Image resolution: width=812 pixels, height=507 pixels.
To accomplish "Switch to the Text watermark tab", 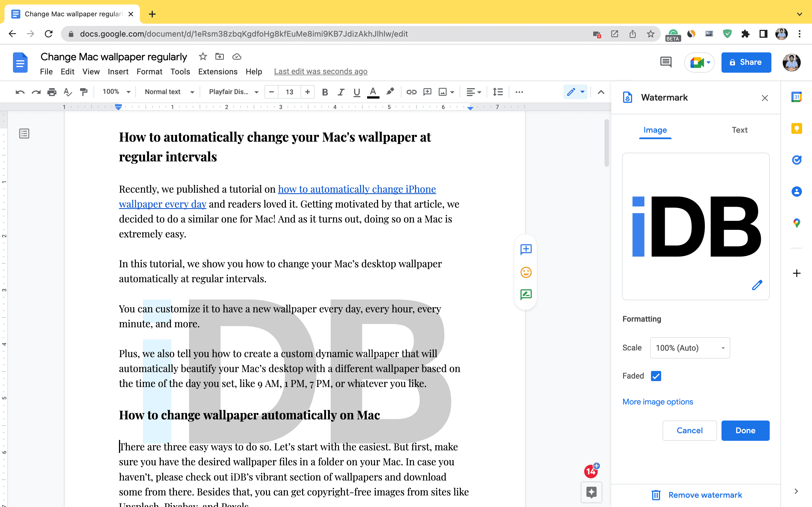I will point(740,130).
